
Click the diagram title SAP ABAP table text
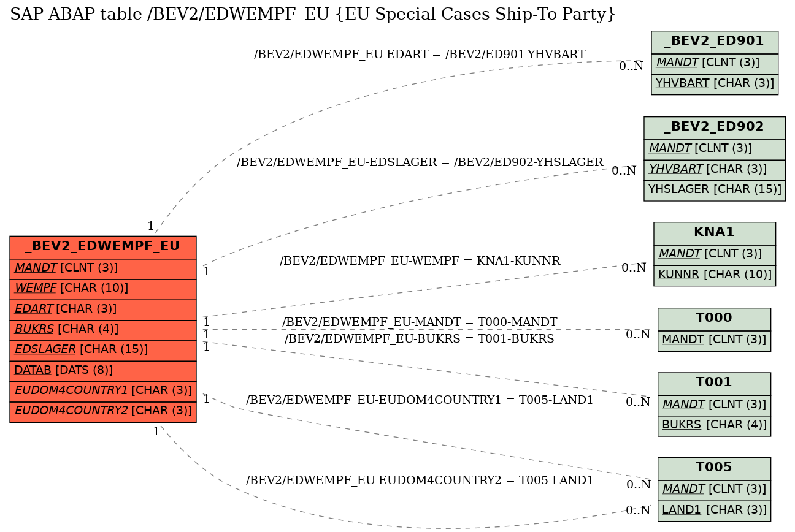click(313, 14)
